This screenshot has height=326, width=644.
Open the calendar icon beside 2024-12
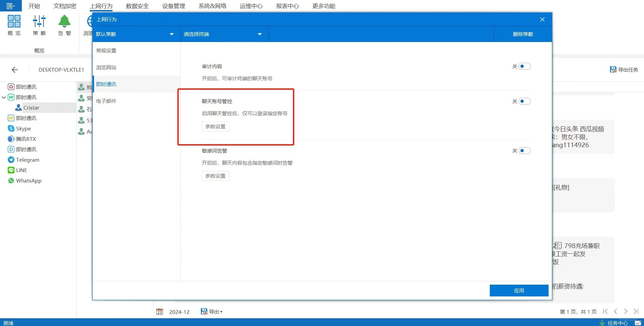click(160, 312)
